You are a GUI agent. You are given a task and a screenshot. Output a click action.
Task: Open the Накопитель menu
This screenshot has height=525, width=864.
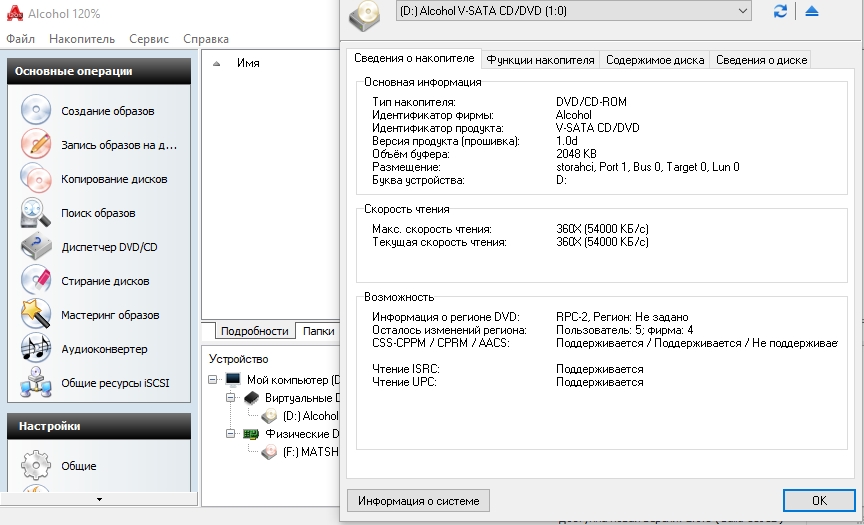(x=82, y=39)
